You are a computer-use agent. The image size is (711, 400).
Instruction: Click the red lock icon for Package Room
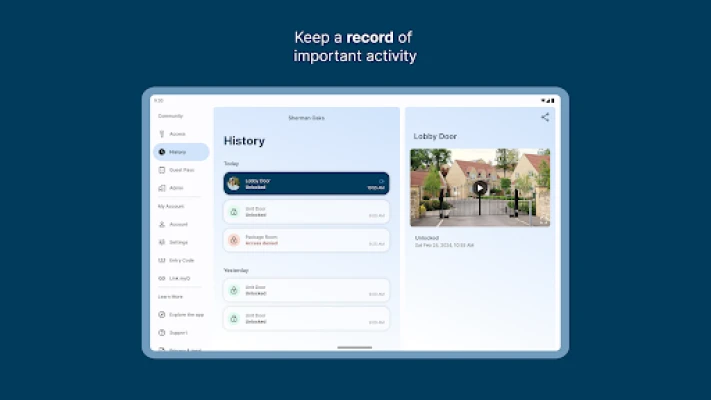coord(233,240)
